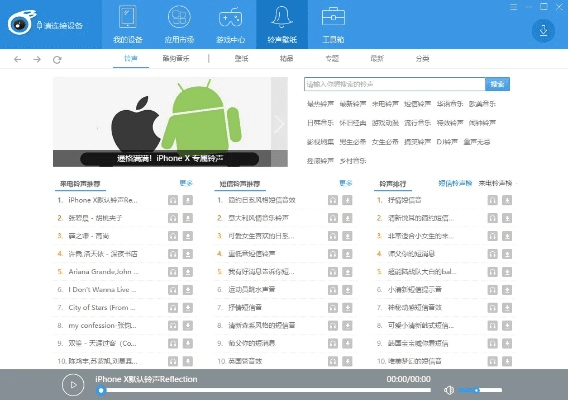Image resolution: width=568 pixels, height=400 pixels.
Task: Preview 小清新短信提示音 in the ranking list
Action: (x=492, y=289)
